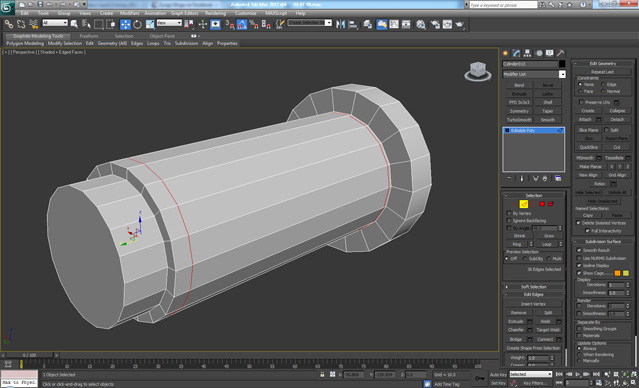Click the TurboSmooth modifier button

tap(519, 120)
